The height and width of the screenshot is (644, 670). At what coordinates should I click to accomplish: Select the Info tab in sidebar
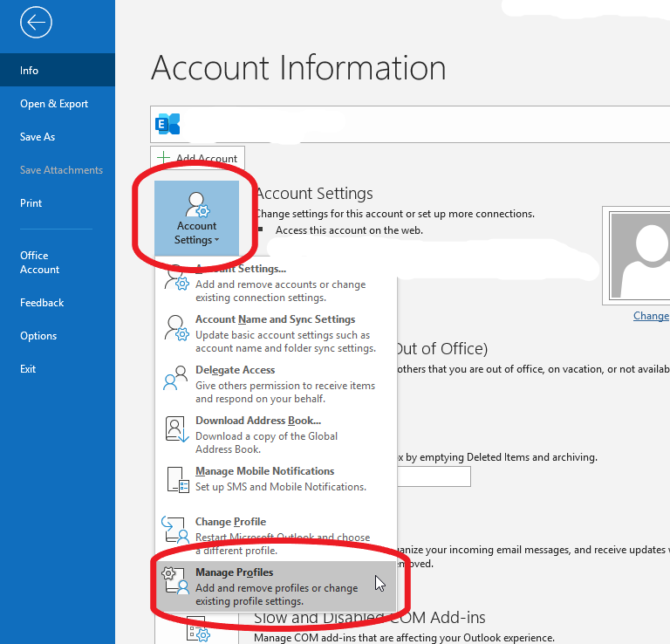tap(30, 71)
